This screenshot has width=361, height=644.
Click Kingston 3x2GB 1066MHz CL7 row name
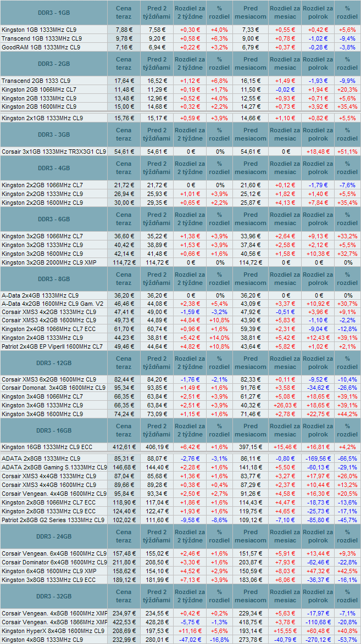pyautogui.click(x=42, y=236)
